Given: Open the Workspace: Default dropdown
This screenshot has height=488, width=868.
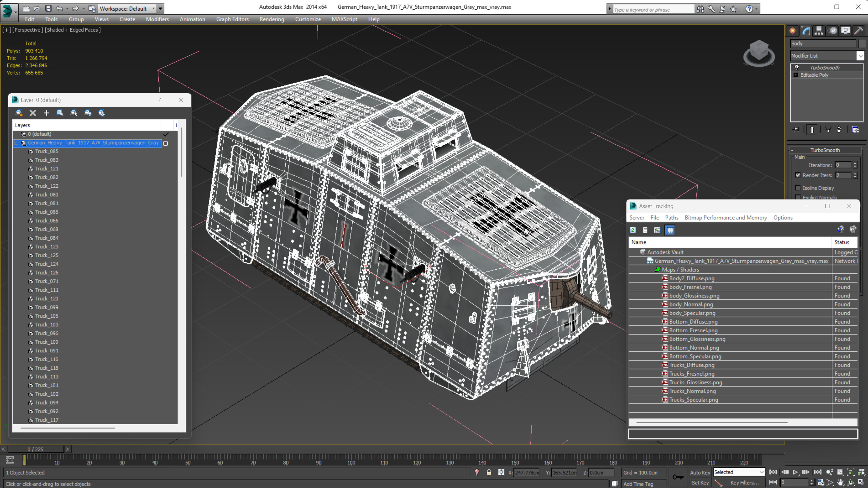Looking at the screenshot, I should (x=127, y=9).
